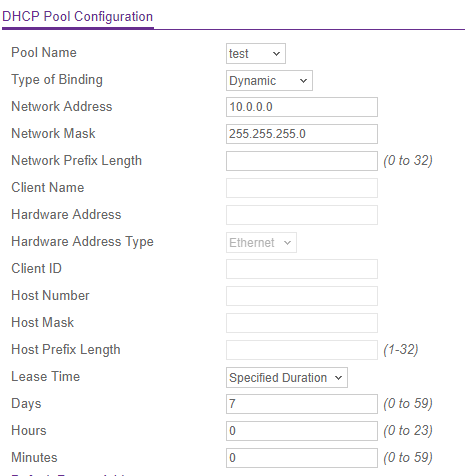
Task: Click the Type of Binding label
Action: pos(57,80)
